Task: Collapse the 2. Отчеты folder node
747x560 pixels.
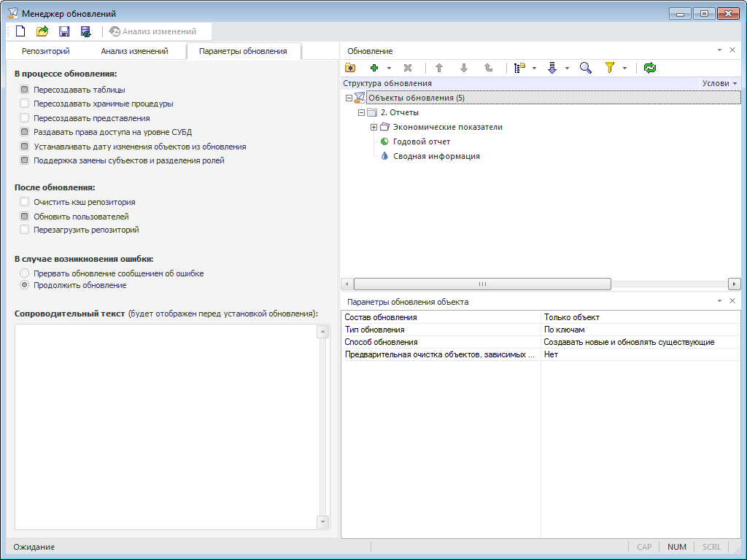Action: click(x=361, y=112)
